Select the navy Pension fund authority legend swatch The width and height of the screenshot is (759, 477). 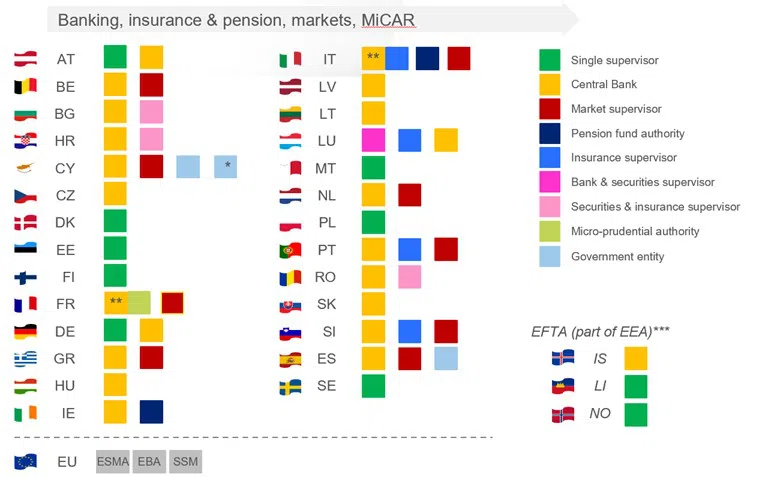(x=549, y=133)
